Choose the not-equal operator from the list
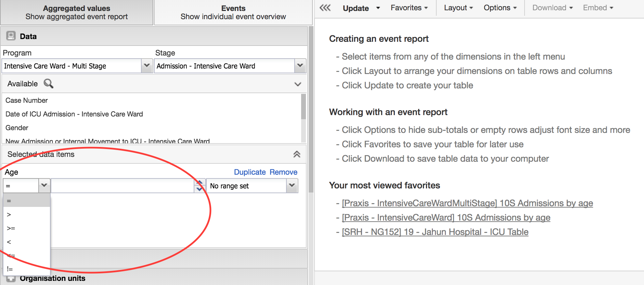This screenshot has height=285, width=644. tap(10, 269)
